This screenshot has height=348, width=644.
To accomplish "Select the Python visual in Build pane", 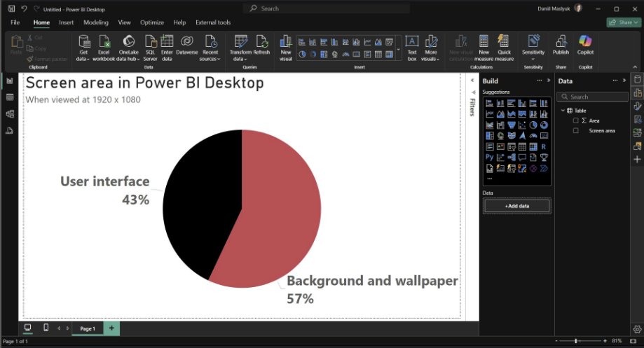I will pos(489,157).
